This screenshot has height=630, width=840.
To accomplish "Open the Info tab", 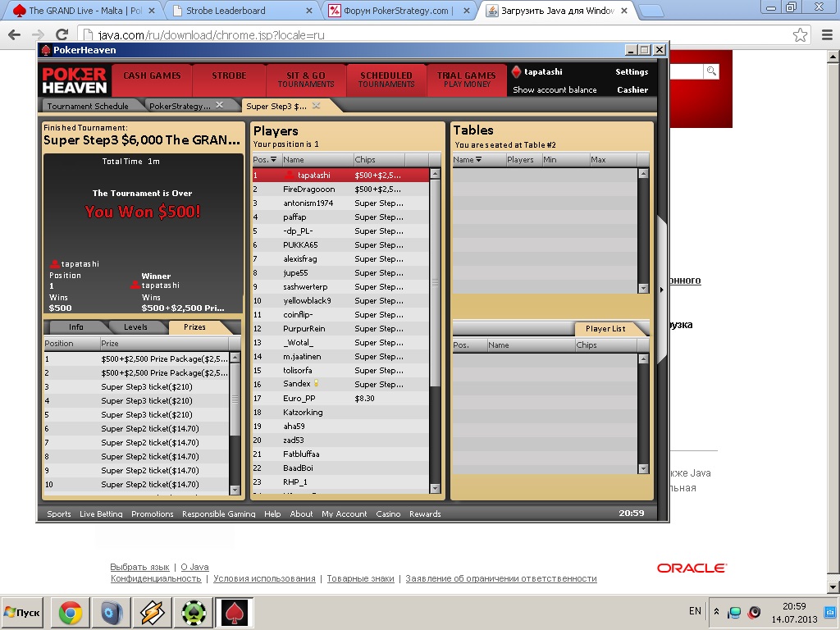I will [75, 327].
